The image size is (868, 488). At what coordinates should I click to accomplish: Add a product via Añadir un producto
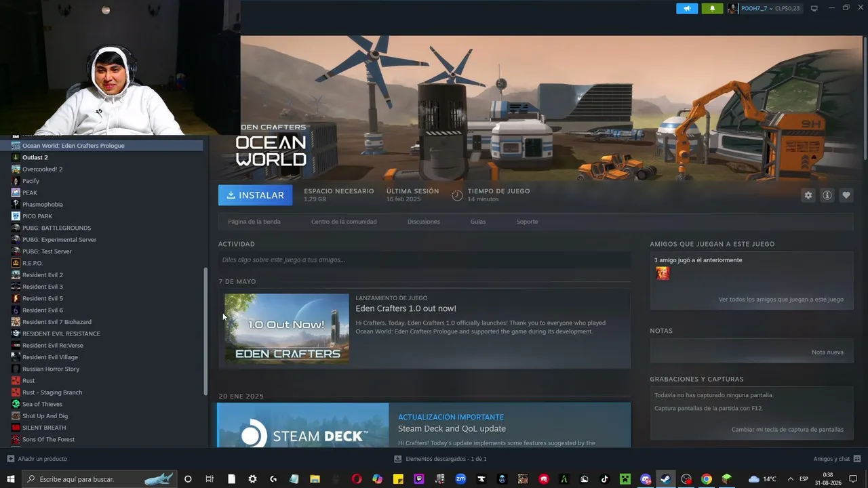(x=37, y=459)
